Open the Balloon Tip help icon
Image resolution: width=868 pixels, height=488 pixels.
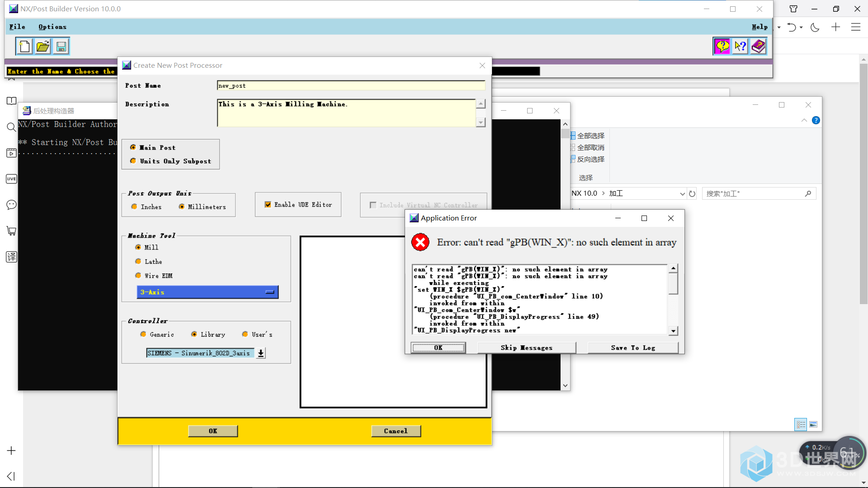point(722,47)
